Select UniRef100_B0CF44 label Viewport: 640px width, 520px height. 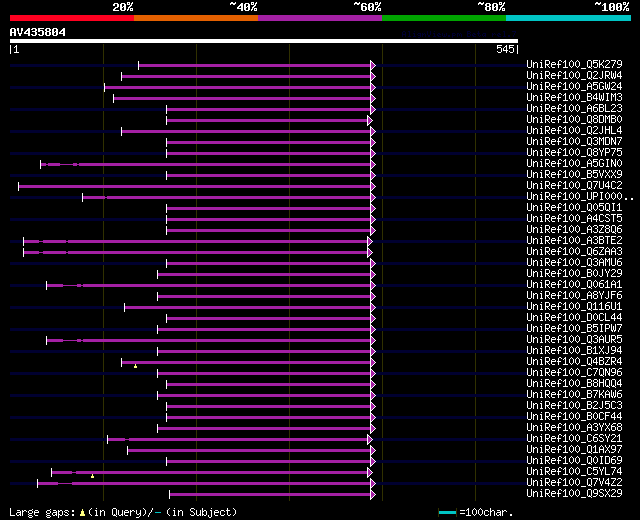(574, 417)
